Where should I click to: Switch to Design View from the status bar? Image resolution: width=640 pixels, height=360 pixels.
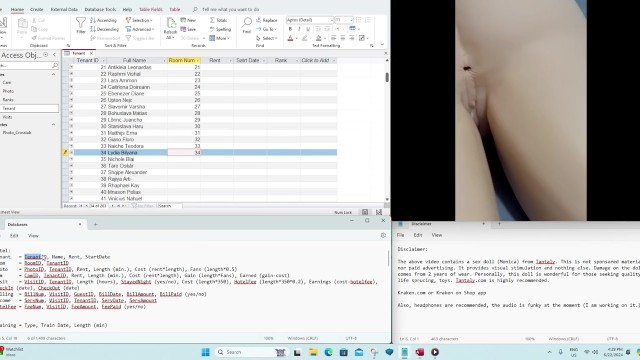[x=379, y=212]
